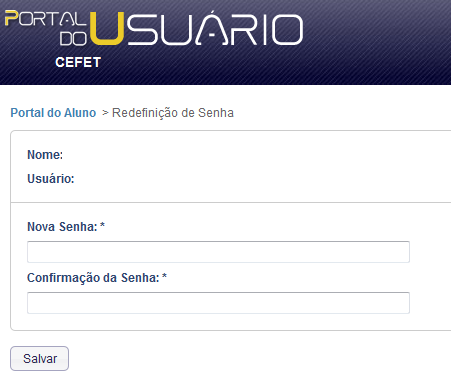Click the Salvar button
Viewport: 452px width, 387px height.
[39, 358]
